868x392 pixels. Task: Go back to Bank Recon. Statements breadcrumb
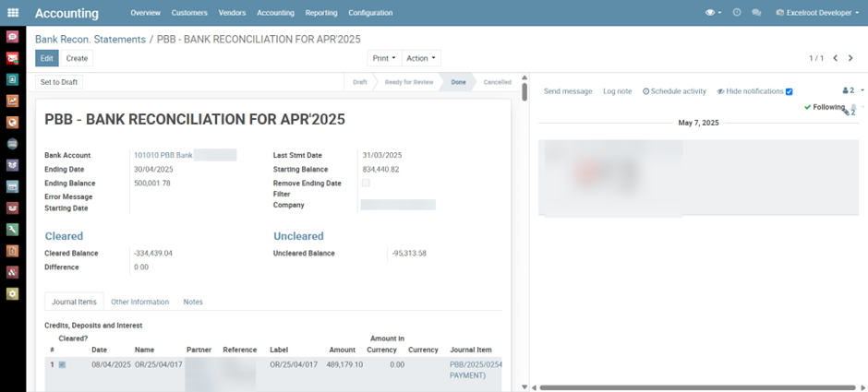point(90,40)
